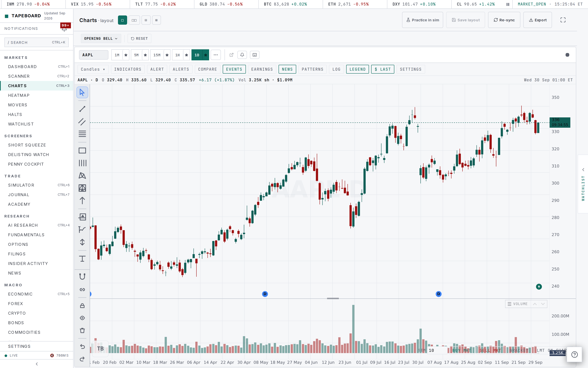Click the Re-sync button
This screenshot has width=588, height=368.
[x=504, y=20]
